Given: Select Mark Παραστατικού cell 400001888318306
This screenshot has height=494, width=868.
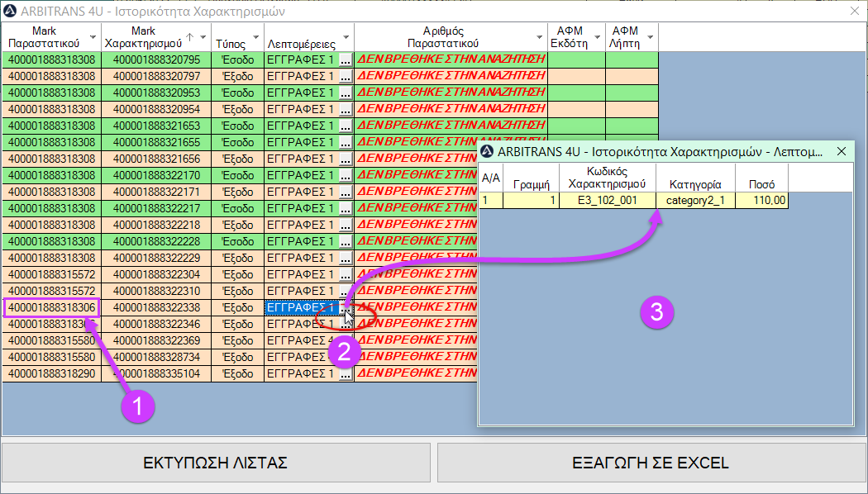Looking at the screenshot, I should 51,307.
